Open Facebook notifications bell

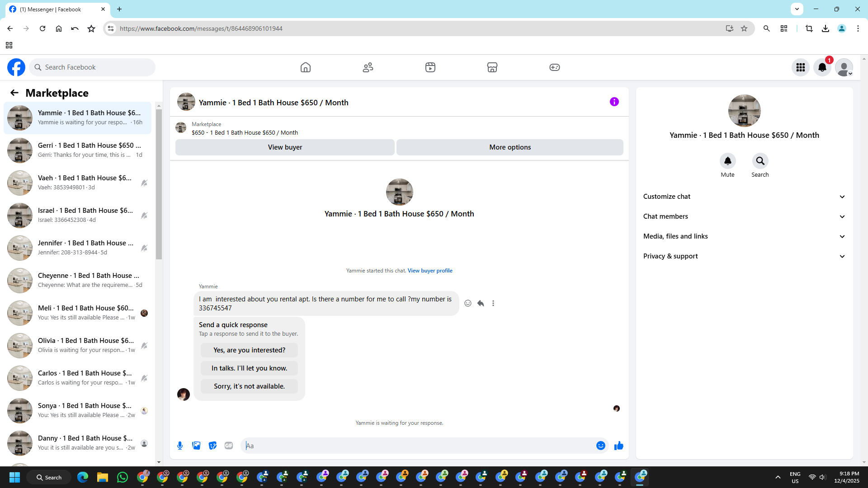822,67
